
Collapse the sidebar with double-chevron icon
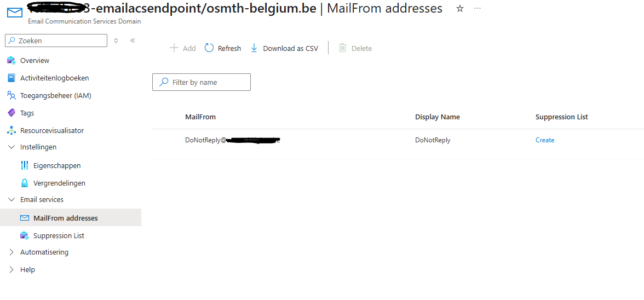(133, 41)
